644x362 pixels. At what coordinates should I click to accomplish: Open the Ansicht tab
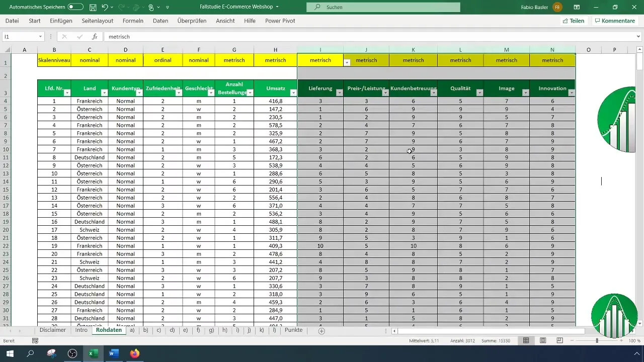click(x=225, y=21)
